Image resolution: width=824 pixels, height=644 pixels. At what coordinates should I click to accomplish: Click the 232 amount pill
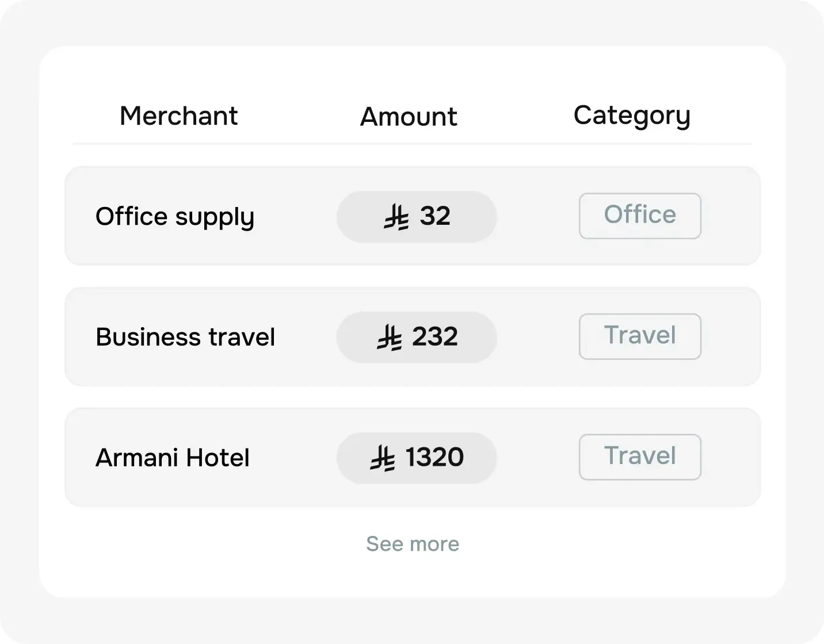(x=417, y=337)
